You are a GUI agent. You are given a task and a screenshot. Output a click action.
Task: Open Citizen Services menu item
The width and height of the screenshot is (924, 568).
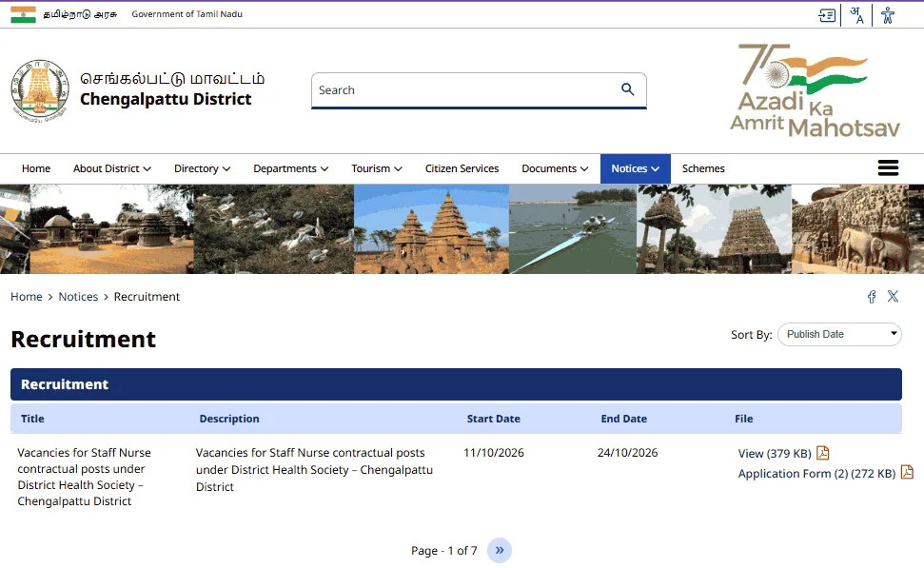(x=462, y=168)
